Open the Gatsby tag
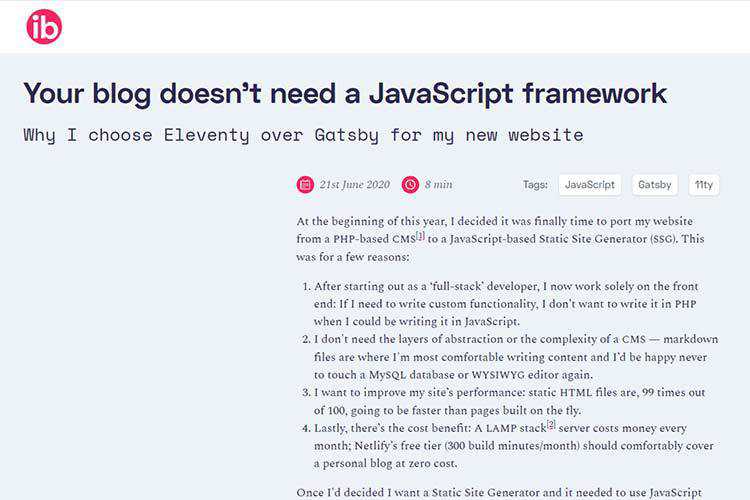This screenshot has height=500, width=750. [x=654, y=184]
